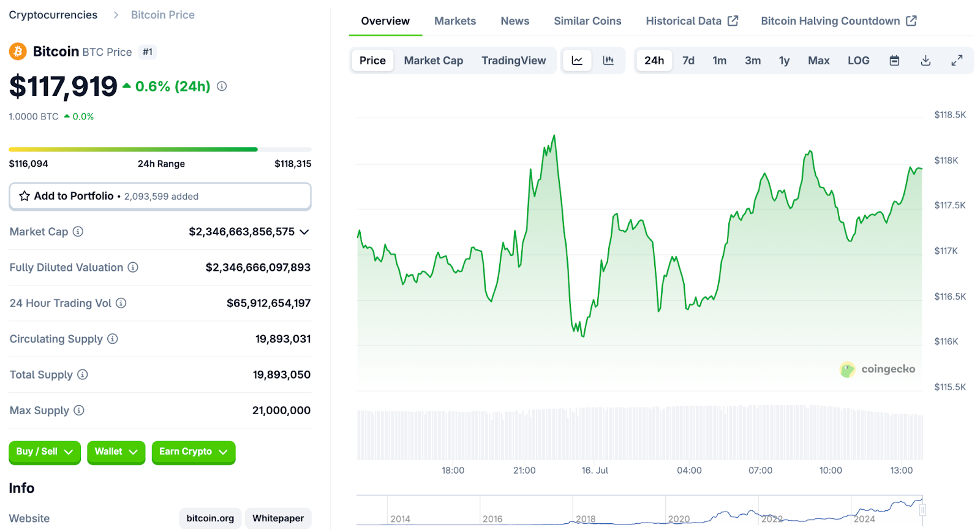Switch chart to Market Cap mode
980x530 pixels.
[x=433, y=61]
